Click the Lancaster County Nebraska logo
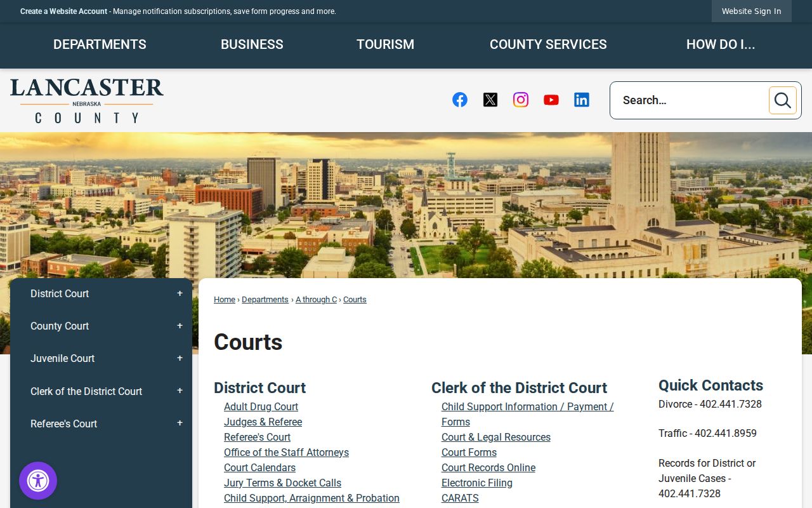The width and height of the screenshot is (812, 508). tap(87, 100)
